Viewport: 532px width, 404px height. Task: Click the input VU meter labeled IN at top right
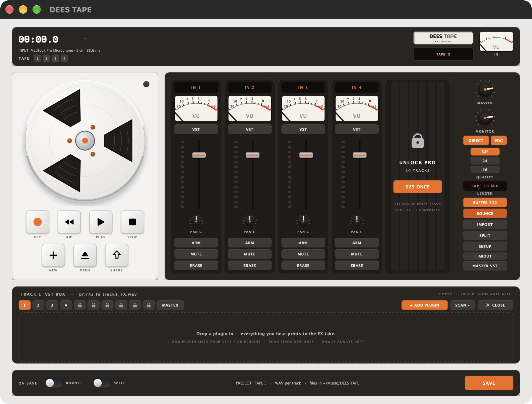coord(496,42)
